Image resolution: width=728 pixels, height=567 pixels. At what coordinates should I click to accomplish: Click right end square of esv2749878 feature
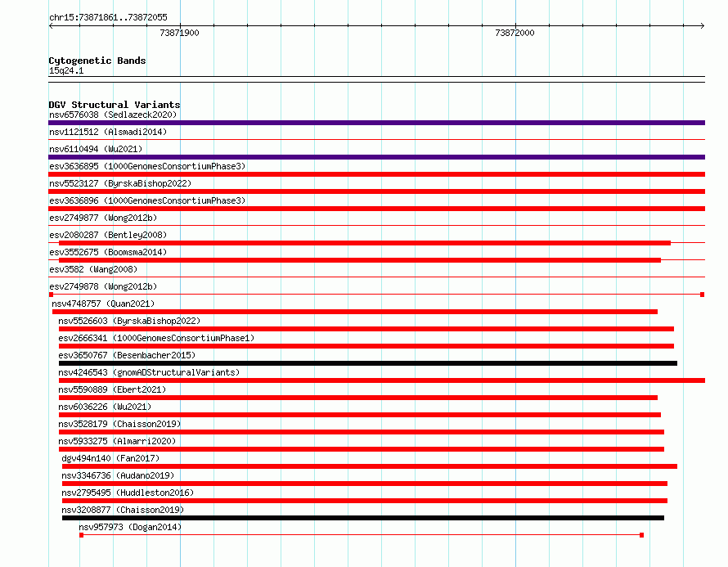point(703,295)
